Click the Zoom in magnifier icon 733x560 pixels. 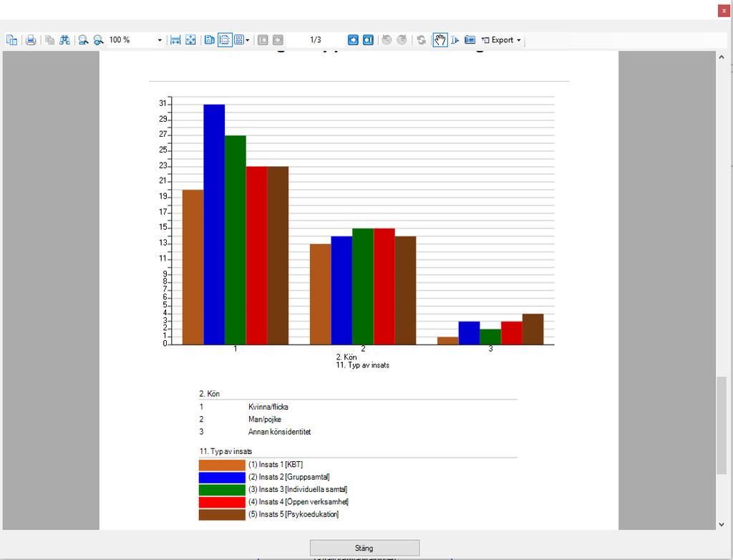98,40
